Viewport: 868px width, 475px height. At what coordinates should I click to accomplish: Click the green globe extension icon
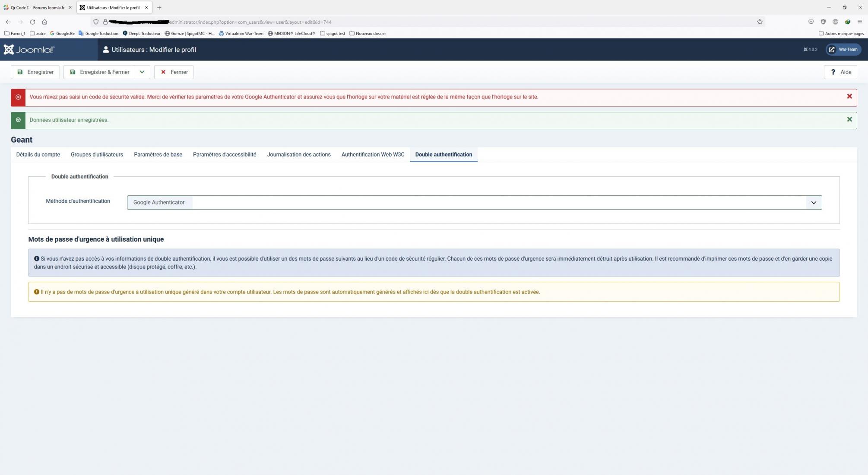[x=847, y=22]
